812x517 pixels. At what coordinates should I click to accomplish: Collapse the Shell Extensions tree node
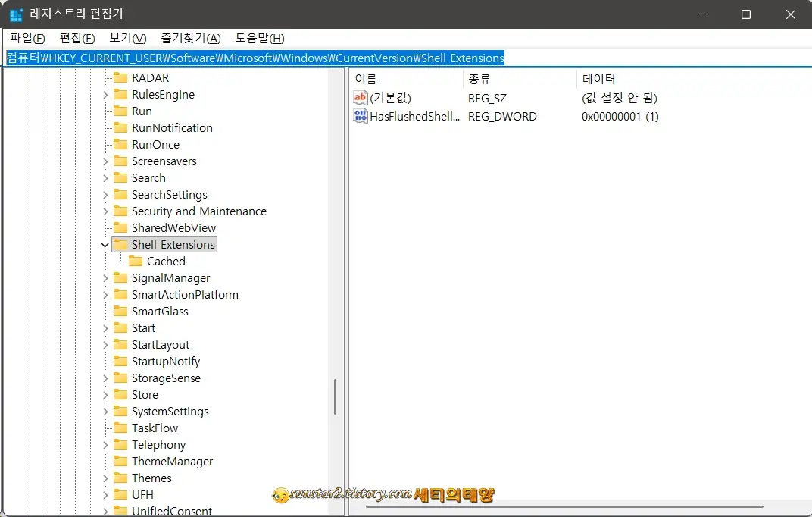[105, 244]
